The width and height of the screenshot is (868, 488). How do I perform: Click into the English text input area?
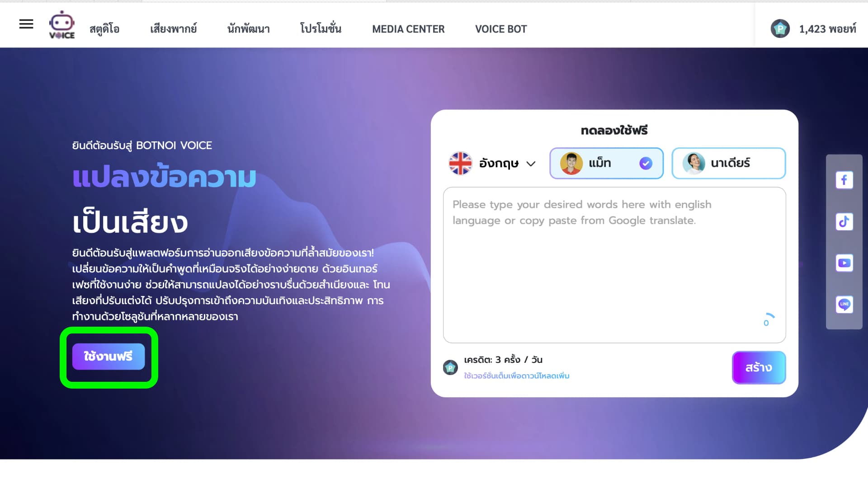click(614, 265)
